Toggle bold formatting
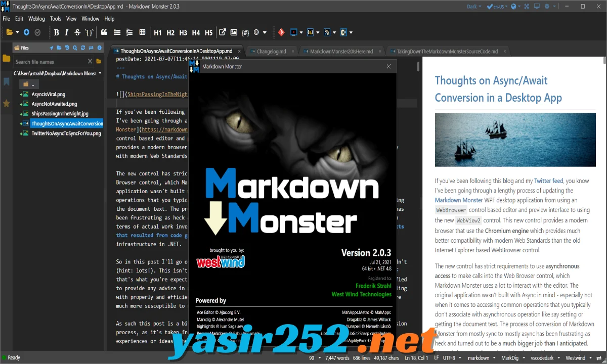607x364 pixels. [x=57, y=32]
